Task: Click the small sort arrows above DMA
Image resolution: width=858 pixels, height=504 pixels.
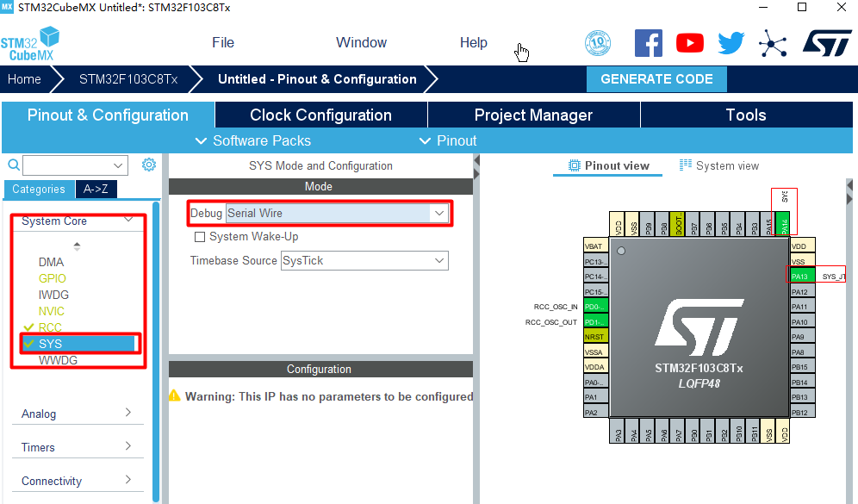Action: (78, 246)
